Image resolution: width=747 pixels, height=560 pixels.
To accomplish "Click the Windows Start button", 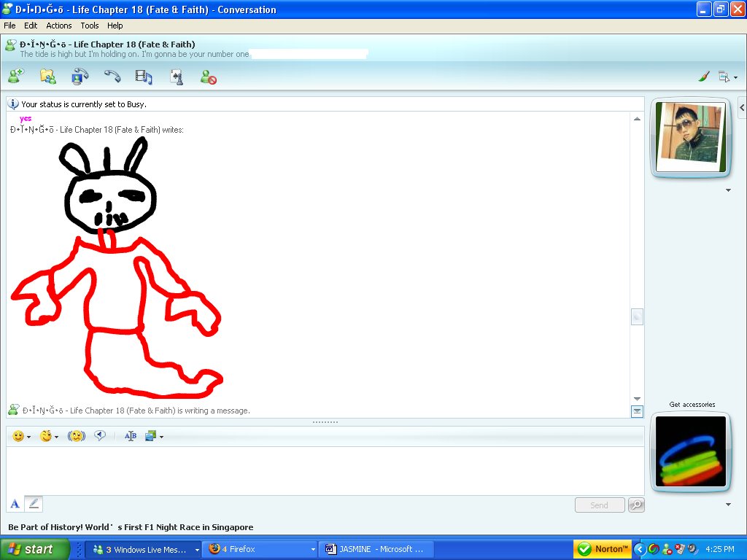I will [x=34, y=549].
